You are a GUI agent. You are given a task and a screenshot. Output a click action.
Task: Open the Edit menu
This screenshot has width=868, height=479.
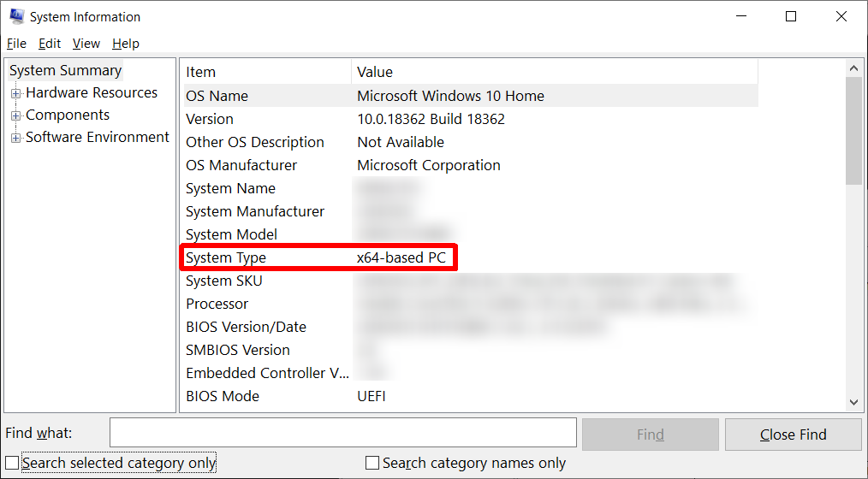pyautogui.click(x=50, y=44)
